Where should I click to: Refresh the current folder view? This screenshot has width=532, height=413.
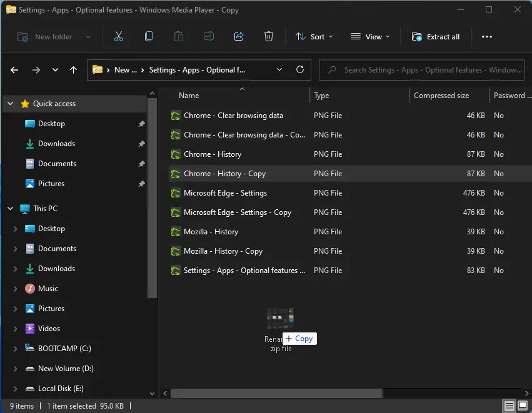[300, 70]
